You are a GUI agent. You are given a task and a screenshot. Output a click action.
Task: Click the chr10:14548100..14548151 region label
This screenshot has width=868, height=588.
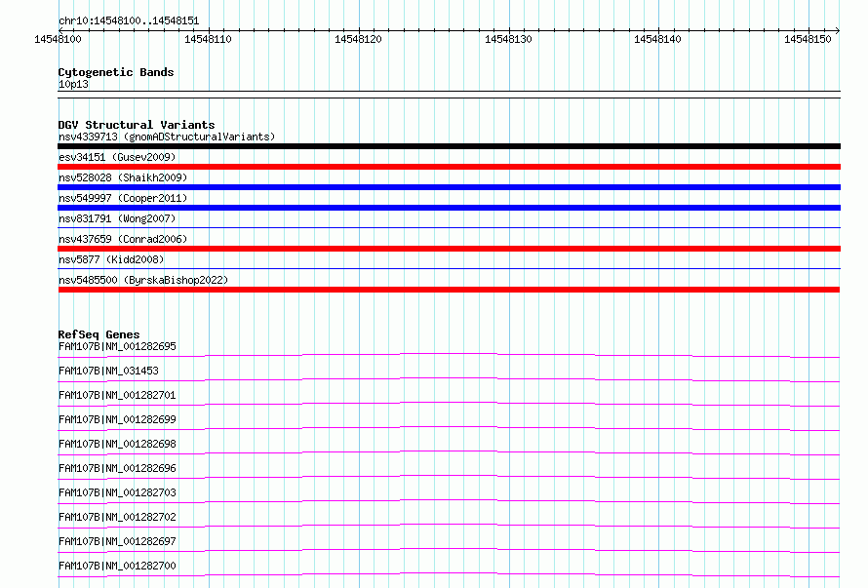(129, 20)
